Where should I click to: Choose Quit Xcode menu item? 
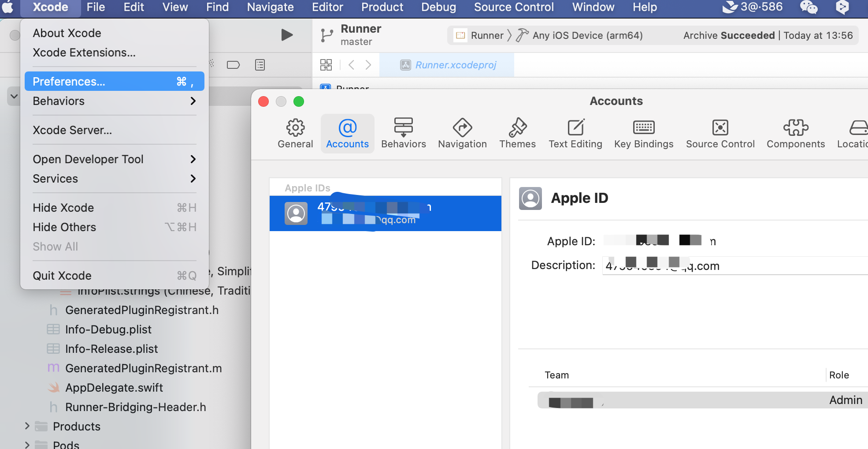[115, 276]
